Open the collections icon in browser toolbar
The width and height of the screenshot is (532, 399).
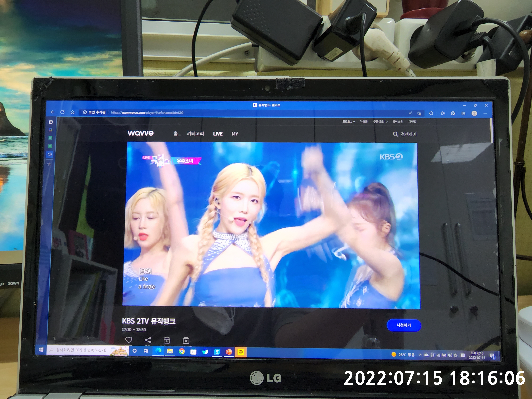[453, 113]
